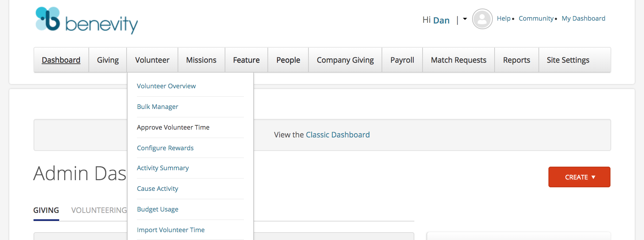The height and width of the screenshot is (240, 644).
Task: Open Activity Summary from Volunteer menu
Action: pyautogui.click(x=163, y=168)
